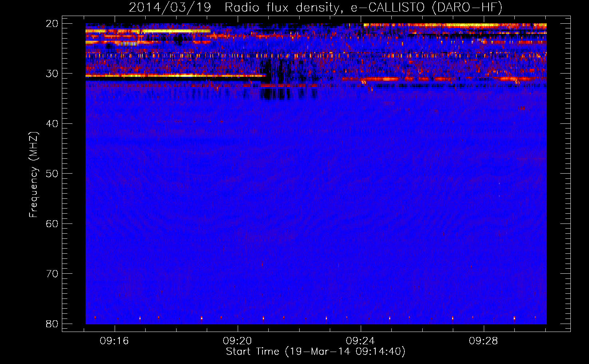Click the 40 frequency tick label

coord(52,124)
